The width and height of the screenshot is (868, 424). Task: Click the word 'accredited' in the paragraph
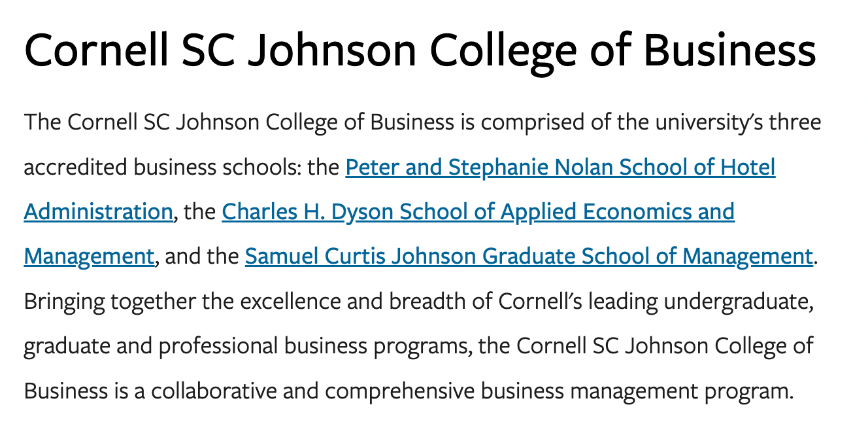pos(76,168)
